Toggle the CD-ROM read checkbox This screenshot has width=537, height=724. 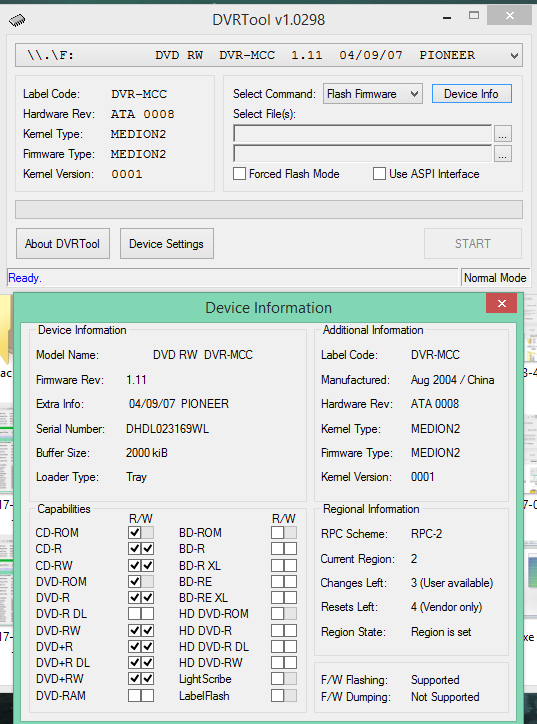click(x=134, y=532)
